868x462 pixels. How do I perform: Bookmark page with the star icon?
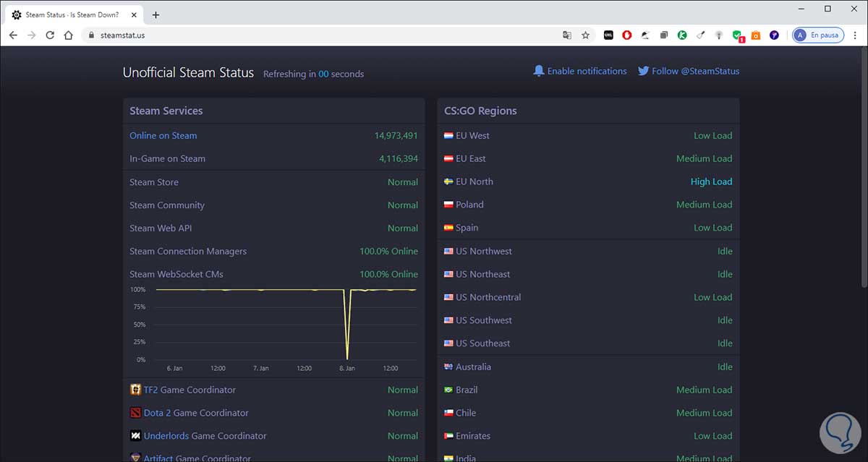pos(586,35)
